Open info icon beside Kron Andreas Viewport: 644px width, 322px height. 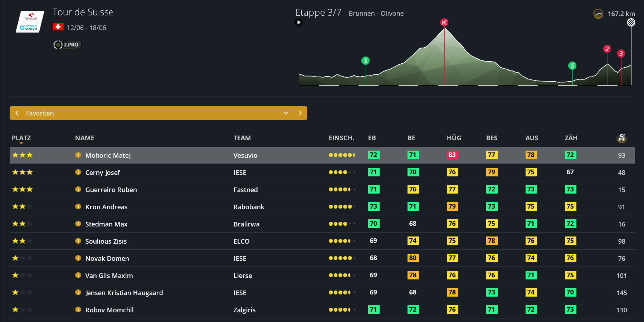(78, 206)
